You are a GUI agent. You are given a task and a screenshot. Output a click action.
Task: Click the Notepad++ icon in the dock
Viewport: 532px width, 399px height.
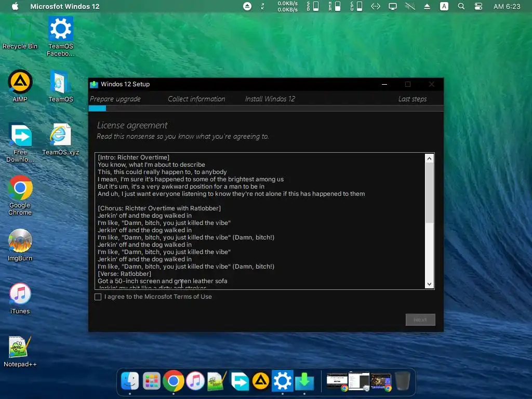[217, 381]
